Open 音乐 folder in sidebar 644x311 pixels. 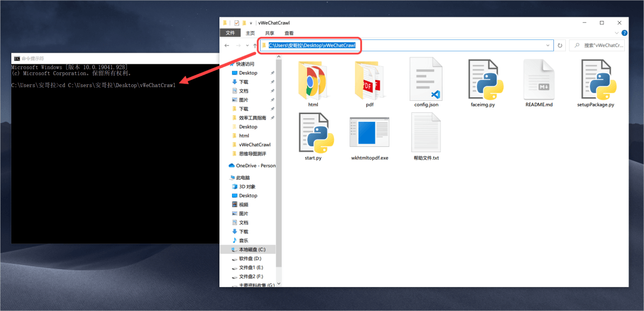(240, 240)
